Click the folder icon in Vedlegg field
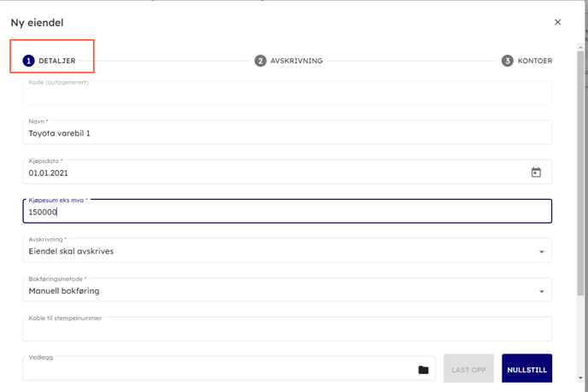The height and width of the screenshot is (392, 588). click(x=423, y=370)
